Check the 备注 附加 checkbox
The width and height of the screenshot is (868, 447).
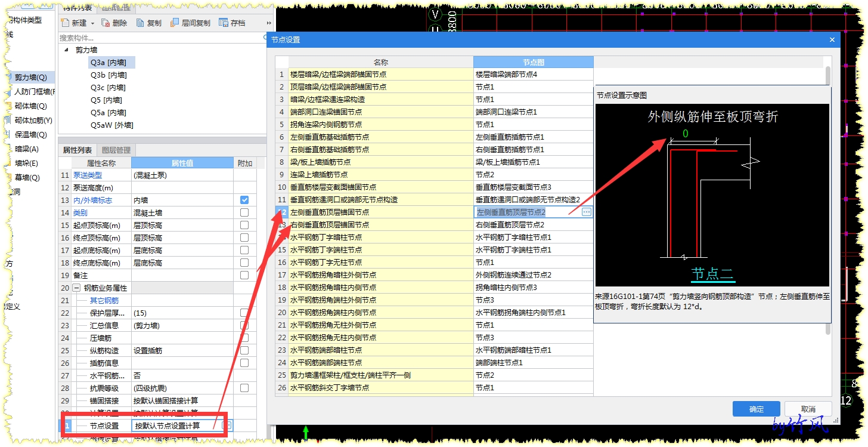244,275
